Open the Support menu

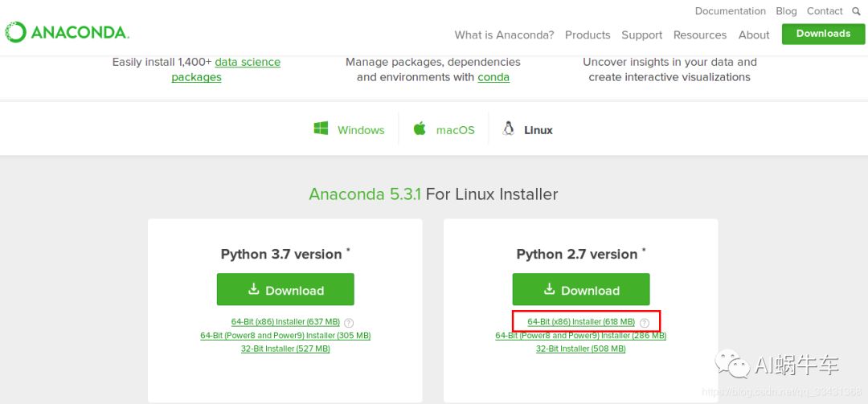tap(641, 35)
